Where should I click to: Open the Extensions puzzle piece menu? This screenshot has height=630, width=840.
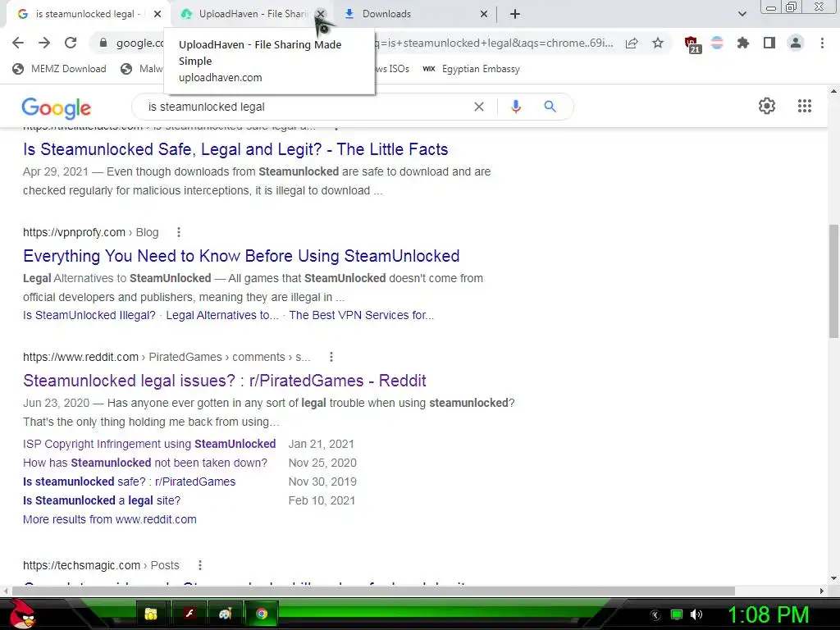[742, 43]
